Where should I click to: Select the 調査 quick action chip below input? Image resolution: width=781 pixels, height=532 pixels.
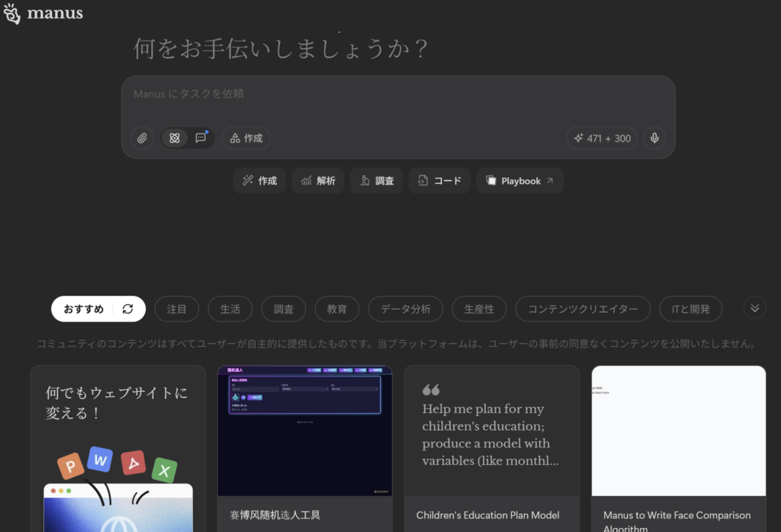[x=377, y=181]
